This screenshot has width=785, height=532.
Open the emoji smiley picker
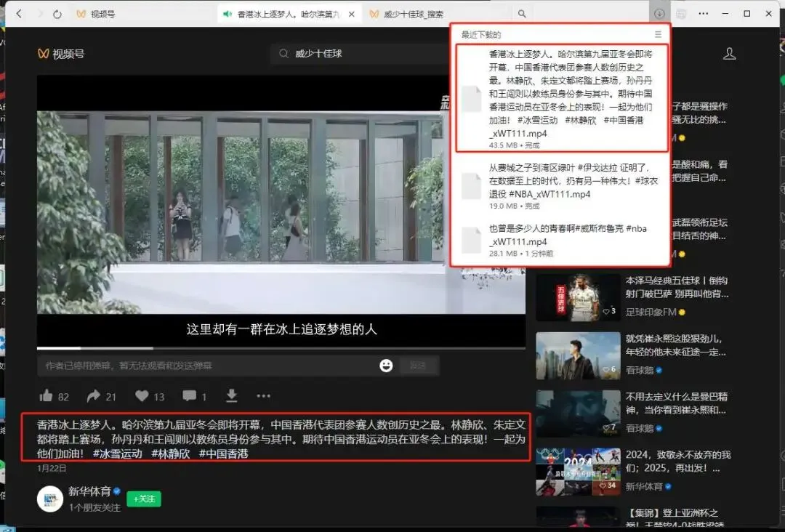(386, 366)
